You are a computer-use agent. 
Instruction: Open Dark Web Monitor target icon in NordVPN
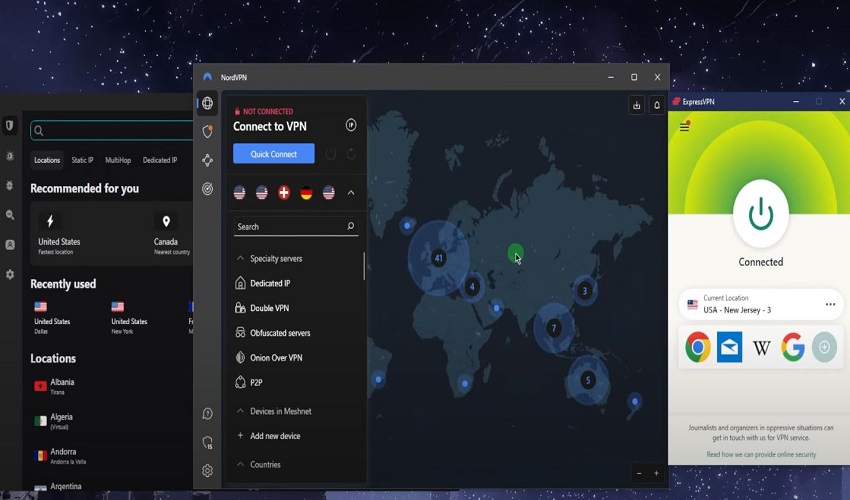pos(207,189)
